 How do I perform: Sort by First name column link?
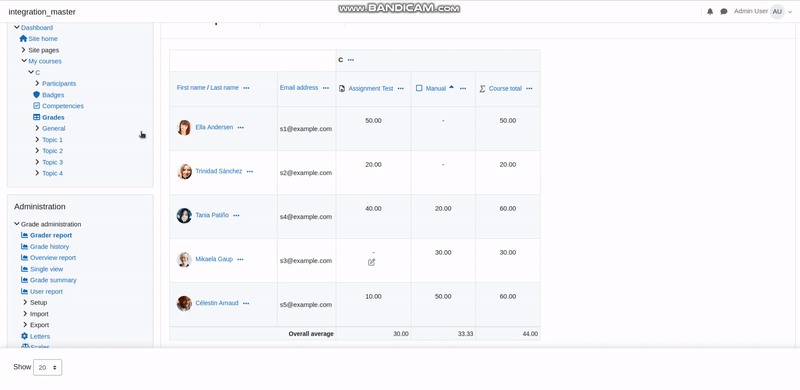(191, 88)
